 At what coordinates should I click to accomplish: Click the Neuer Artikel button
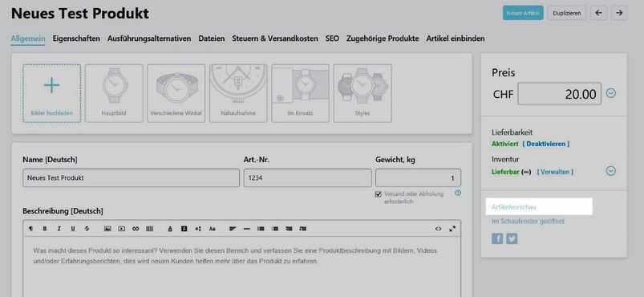[523, 13]
